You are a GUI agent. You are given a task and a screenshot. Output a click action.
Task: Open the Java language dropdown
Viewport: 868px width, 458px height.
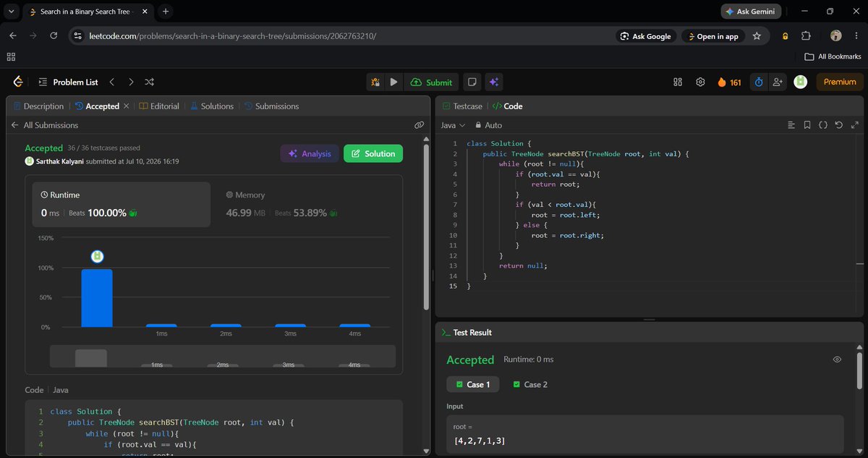click(453, 125)
